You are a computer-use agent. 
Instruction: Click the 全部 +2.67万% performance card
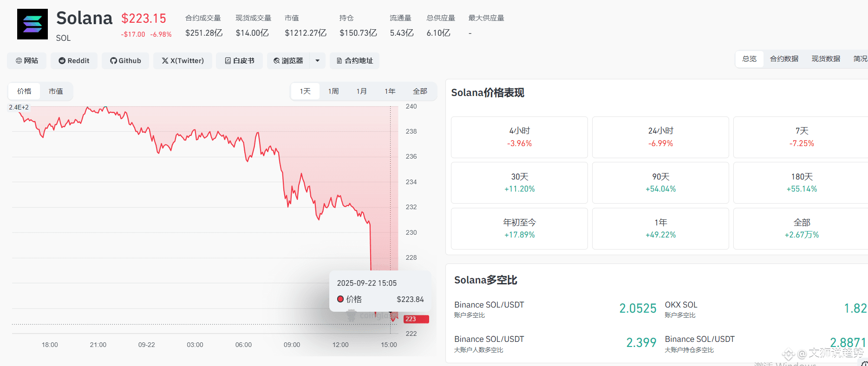pos(802,229)
